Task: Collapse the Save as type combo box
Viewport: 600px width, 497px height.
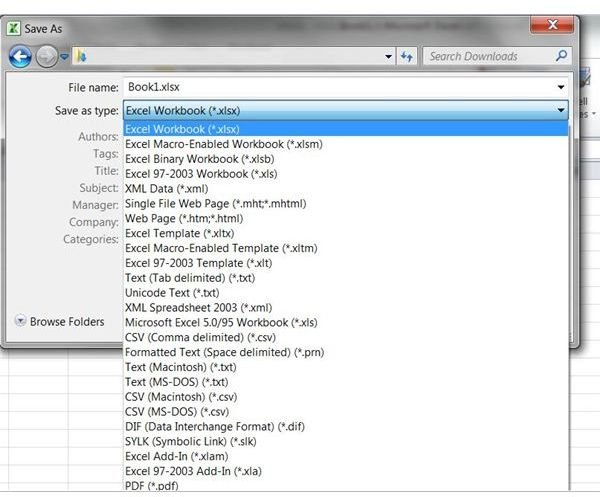Action: tap(346, 111)
